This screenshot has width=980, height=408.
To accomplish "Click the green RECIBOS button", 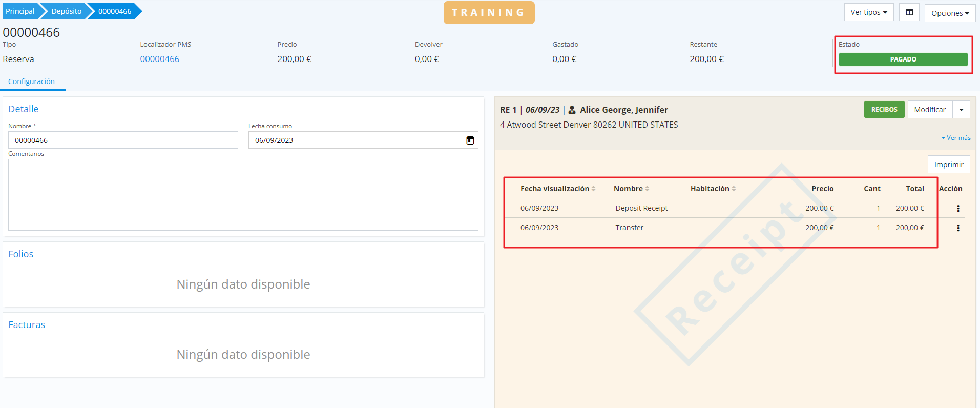I will tap(884, 110).
